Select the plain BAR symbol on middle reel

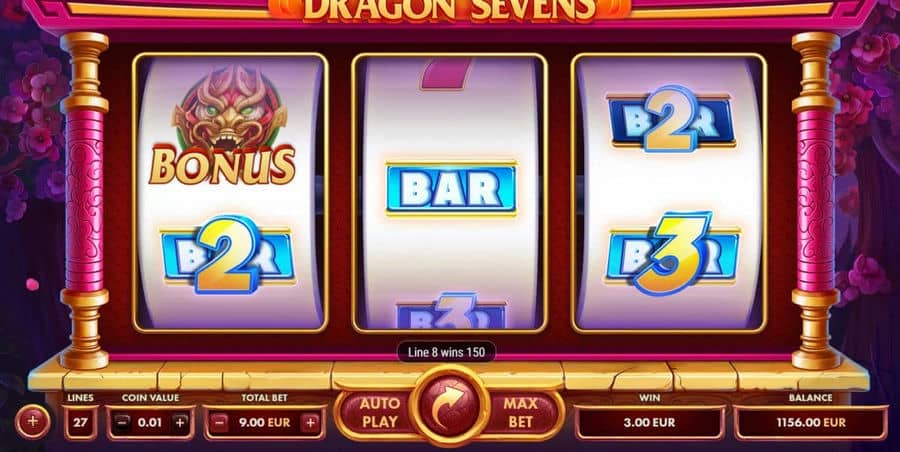451,189
